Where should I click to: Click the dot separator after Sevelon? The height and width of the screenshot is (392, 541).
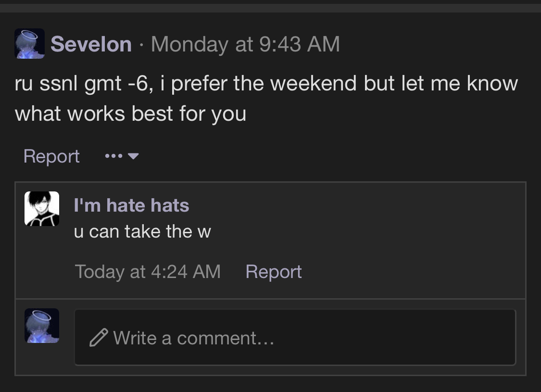point(141,45)
